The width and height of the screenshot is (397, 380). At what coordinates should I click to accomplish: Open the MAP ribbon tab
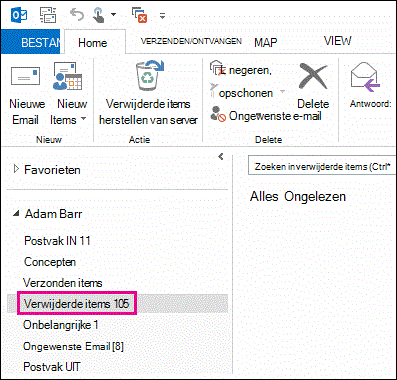[266, 42]
